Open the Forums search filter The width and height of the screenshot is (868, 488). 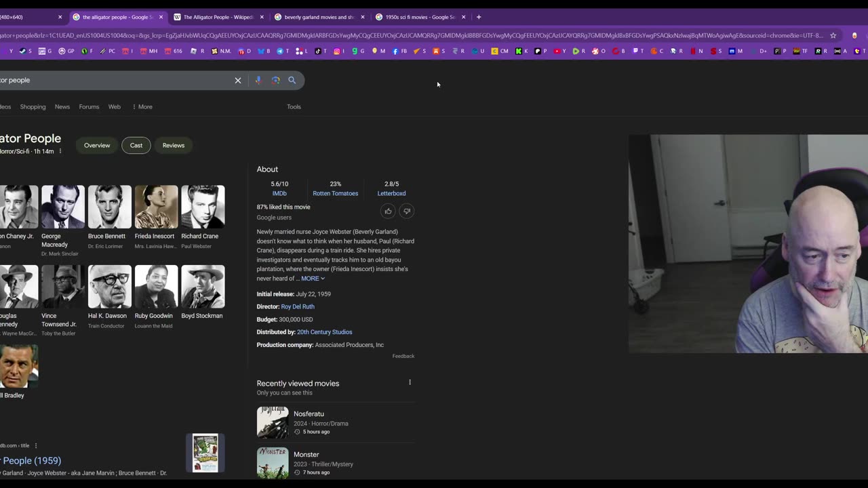(x=89, y=106)
